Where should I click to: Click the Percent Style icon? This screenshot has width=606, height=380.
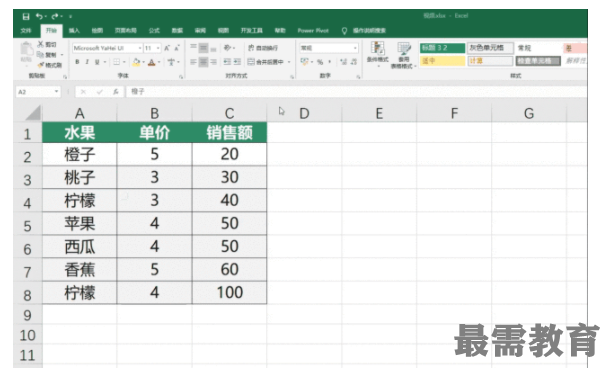(x=320, y=62)
